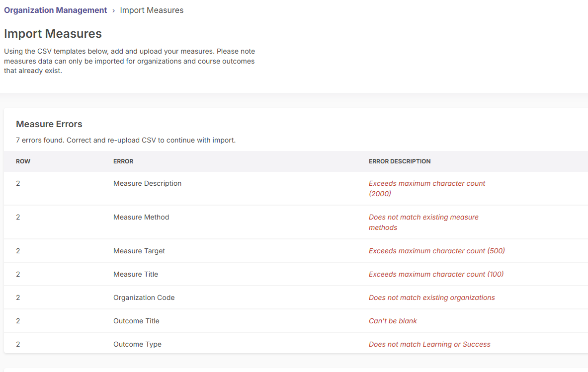Image resolution: width=588 pixels, height=372 pixels.
Task: Click the Measure Errors panel heading
Action: [x=49, y=124]
